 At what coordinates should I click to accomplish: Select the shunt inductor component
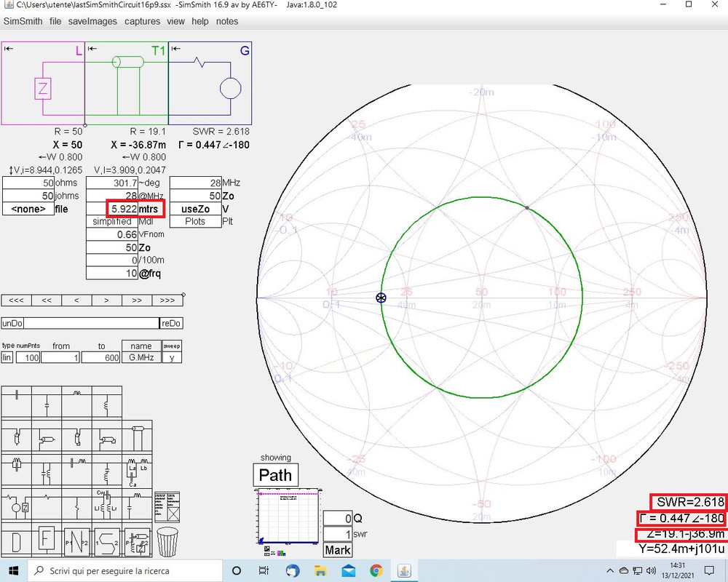(x=107, y=403)
